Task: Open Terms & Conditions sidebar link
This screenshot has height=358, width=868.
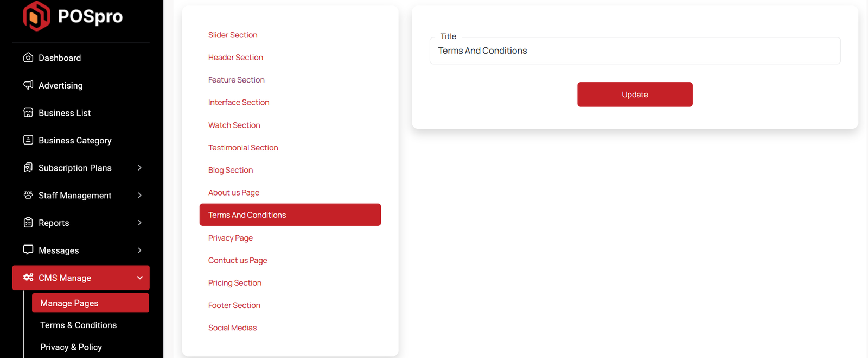Action: tap(78, 325)
